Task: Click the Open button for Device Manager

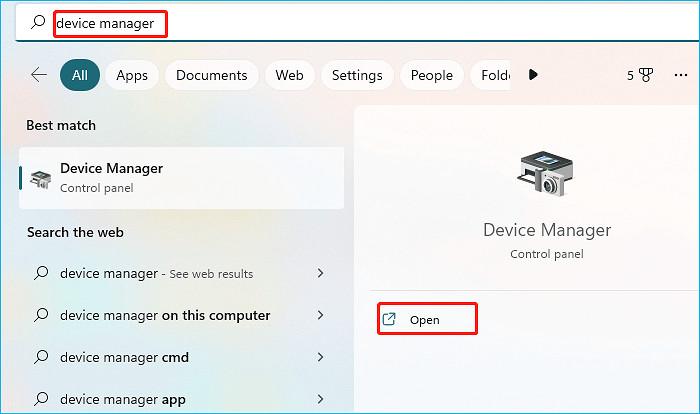Action: coord(426,320)
